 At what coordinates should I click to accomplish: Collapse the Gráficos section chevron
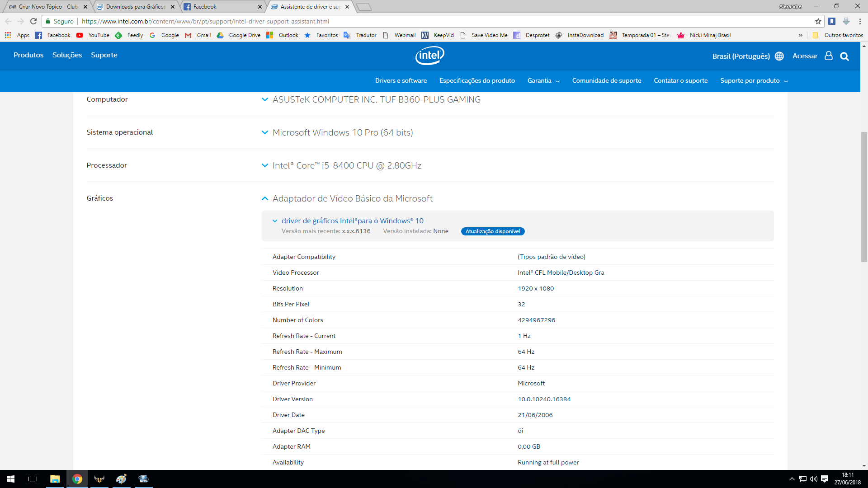(x=265, y=198)
